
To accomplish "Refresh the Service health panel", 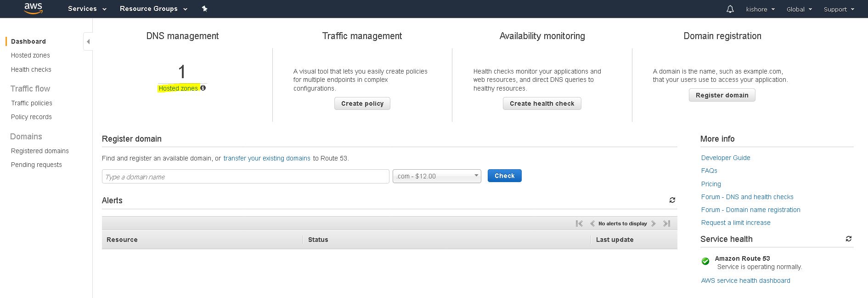I will (x=848, y=239).
